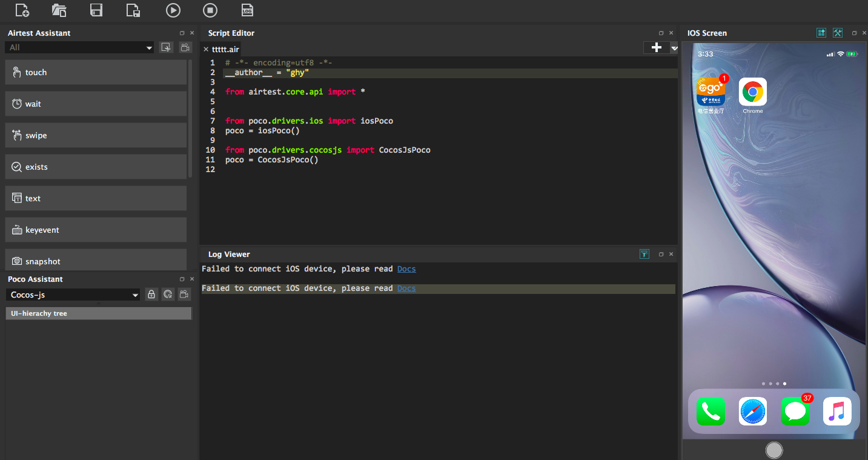
Task: Tap Messages app with 37 badge
Action: pyautogui.click(x=795, y=412)
